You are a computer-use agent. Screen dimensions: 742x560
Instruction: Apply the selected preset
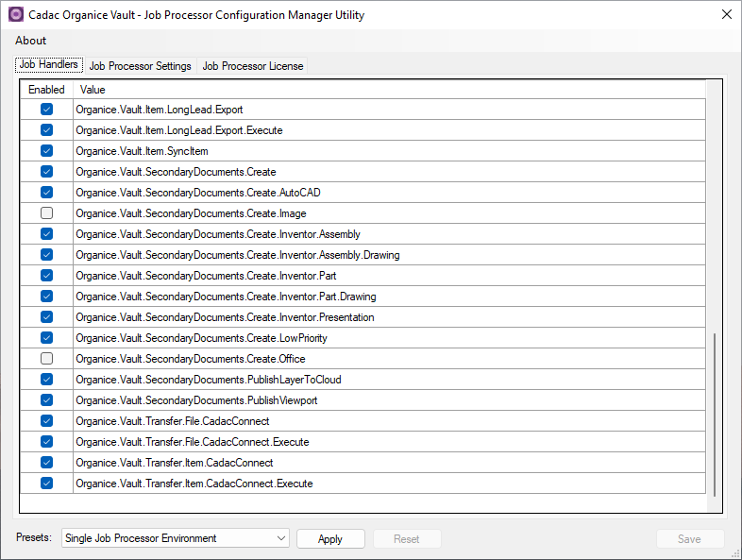(x=330, y=539)
